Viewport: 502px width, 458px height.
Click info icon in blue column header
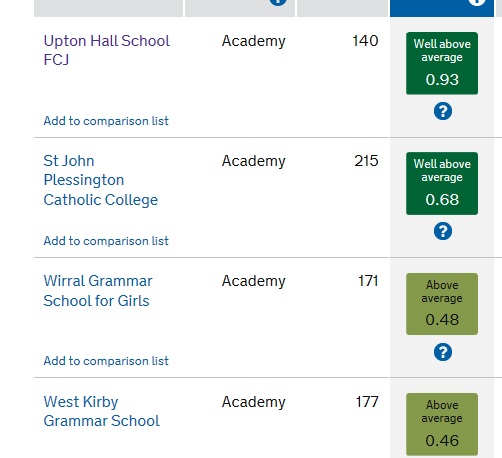(477, 2)
